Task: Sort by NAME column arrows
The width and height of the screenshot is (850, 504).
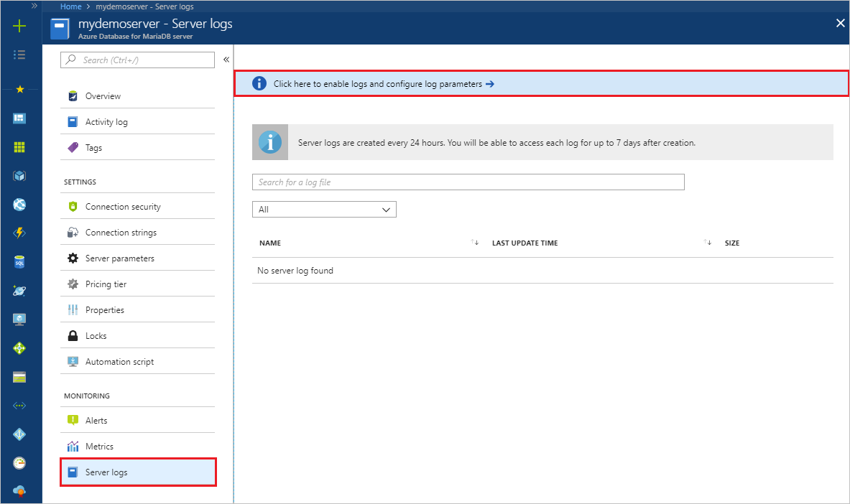Action: (x=475, y=242)
